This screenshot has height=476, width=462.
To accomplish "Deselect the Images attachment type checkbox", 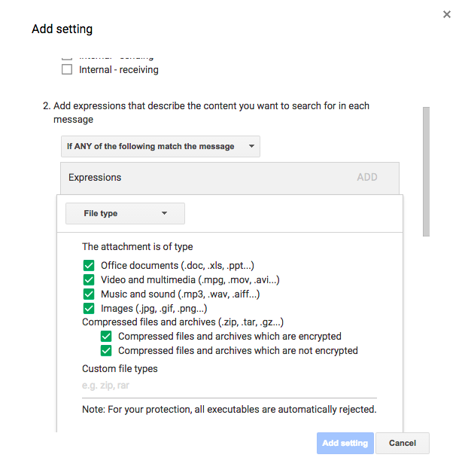I will coord(88,309).
